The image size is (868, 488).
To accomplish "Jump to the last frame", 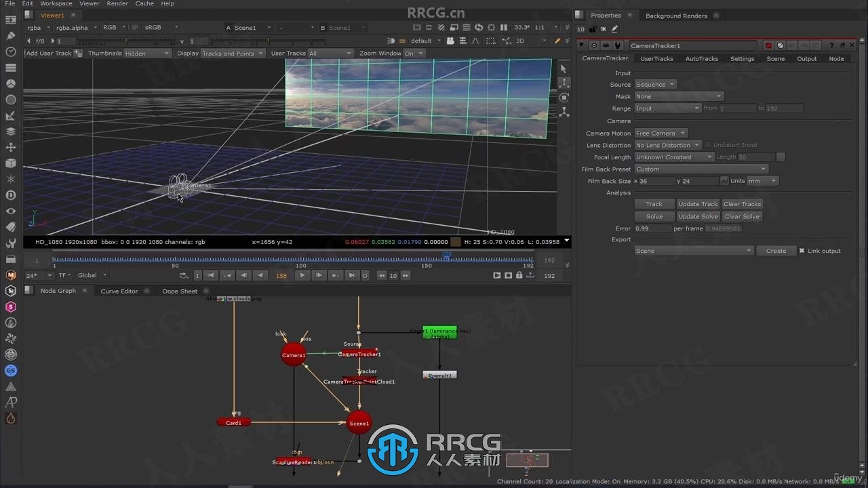I will point(351,275).
